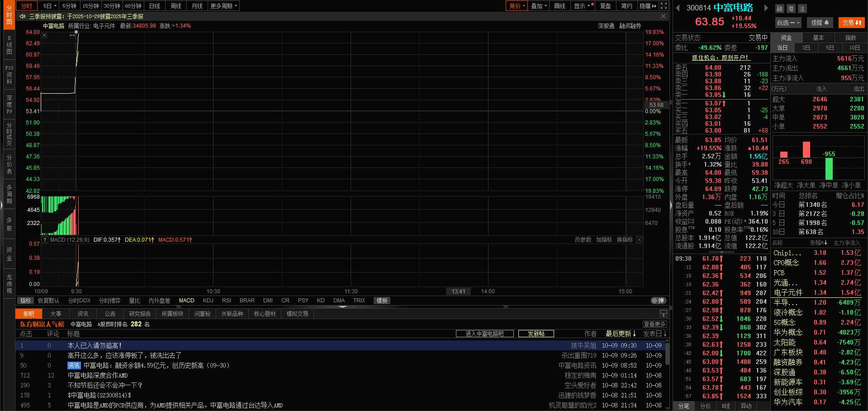Open the MACD help question mark

click(45, 240)
